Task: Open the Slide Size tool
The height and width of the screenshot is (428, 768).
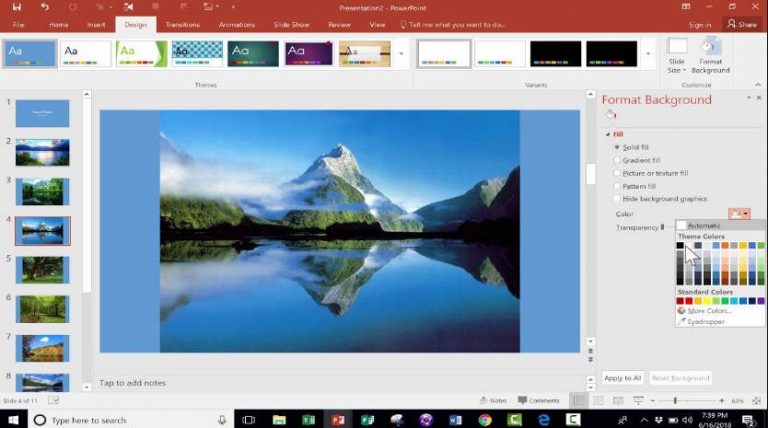Action: pos(677,55)
